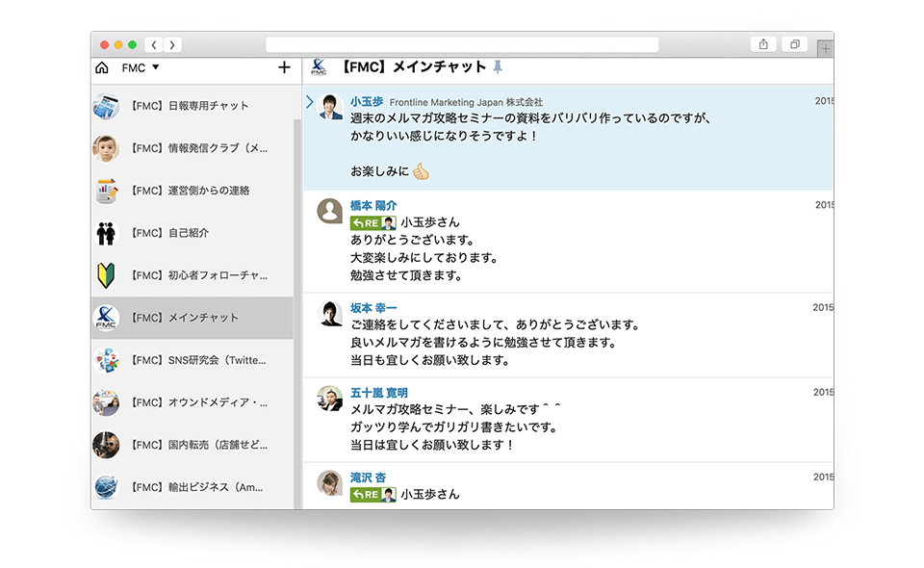Click 五十嵐 寛明's avatar thumbnail
924x568 pixels.
click(x=330, y=399)
